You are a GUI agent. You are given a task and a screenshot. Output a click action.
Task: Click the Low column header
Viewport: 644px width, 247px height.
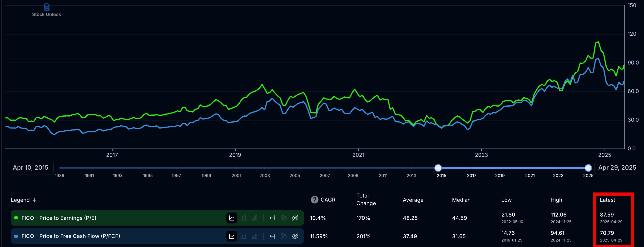506,200
